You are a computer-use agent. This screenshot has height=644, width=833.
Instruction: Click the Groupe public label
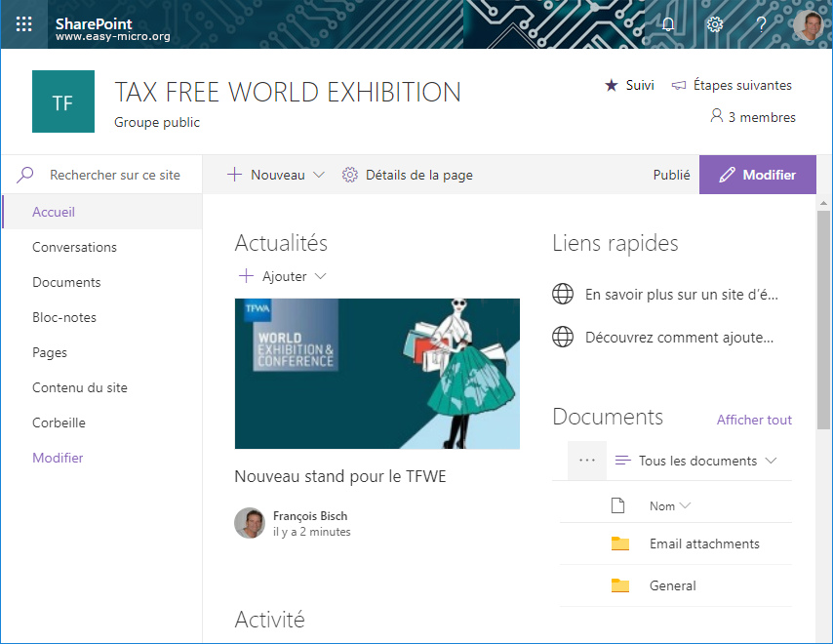tap(157, 122)
